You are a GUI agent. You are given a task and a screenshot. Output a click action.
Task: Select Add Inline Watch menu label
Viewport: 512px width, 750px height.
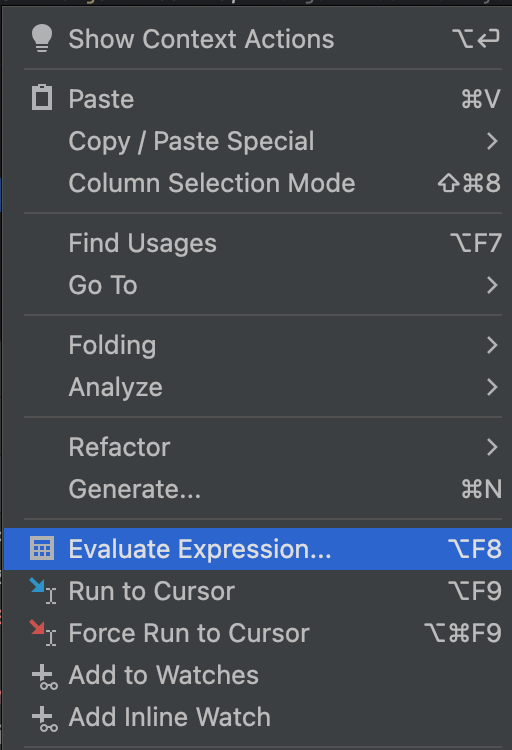pos(169,717)
